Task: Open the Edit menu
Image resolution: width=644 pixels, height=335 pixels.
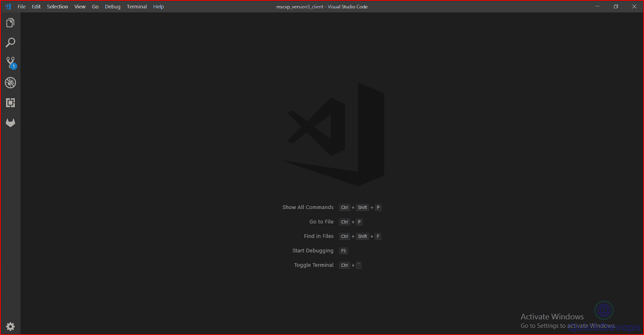Action: pyautogui.click(x=36, y=6)
